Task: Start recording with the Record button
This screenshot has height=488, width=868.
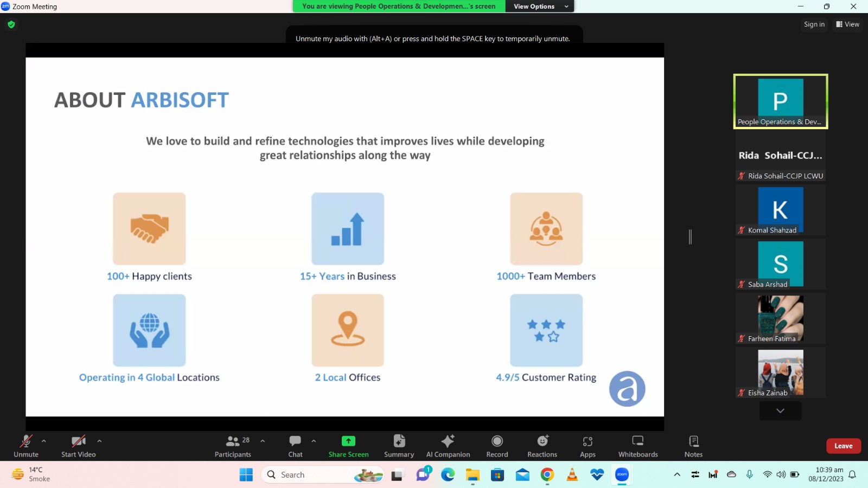Action: click(497, 446)
